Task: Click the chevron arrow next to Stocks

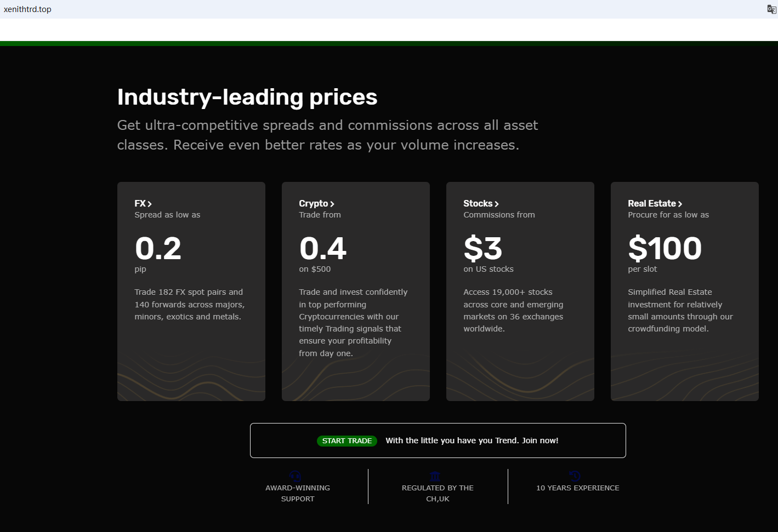Action: 497,204
